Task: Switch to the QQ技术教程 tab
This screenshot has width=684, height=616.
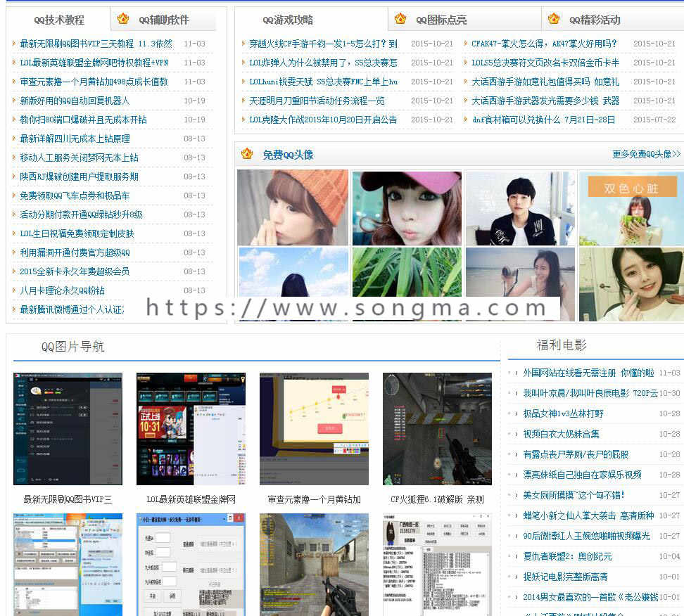Action: click(x=59, y=20)
